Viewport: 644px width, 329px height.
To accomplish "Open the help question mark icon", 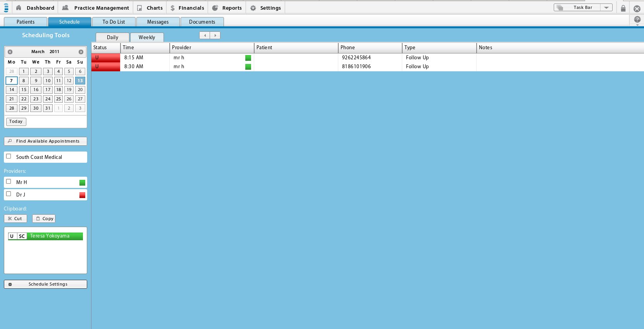I will click(x=637, y=19).
